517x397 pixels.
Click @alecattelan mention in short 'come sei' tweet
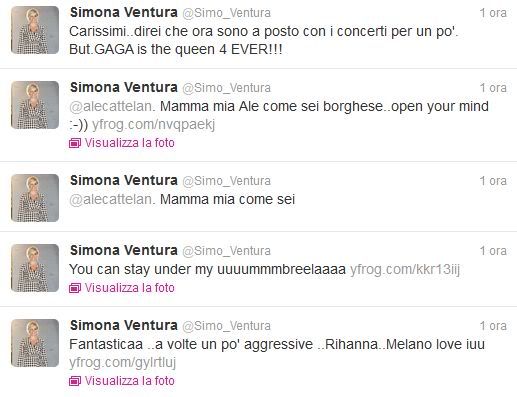click(x=112, y=199)
